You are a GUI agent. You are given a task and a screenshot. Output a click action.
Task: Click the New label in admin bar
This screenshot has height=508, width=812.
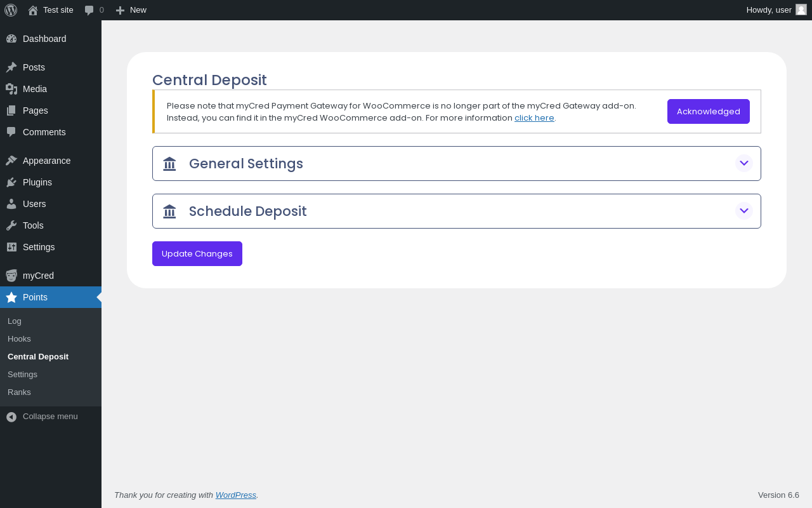138,10
